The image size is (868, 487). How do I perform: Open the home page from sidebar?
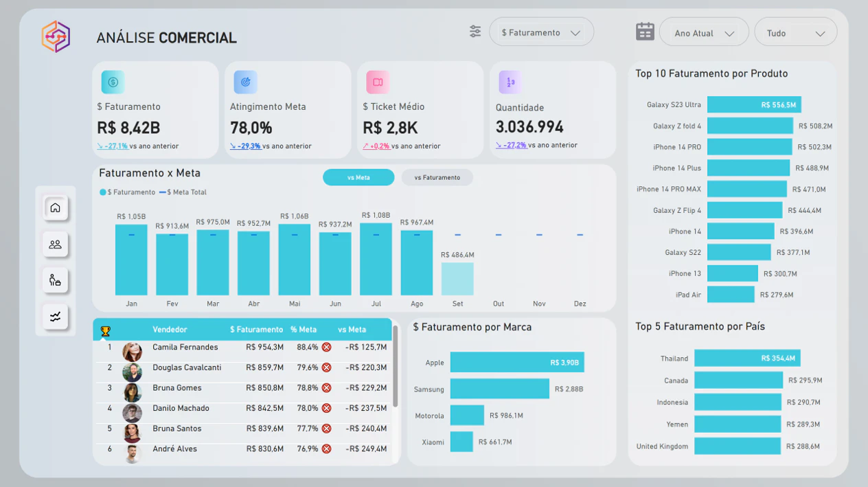(56, 207)
